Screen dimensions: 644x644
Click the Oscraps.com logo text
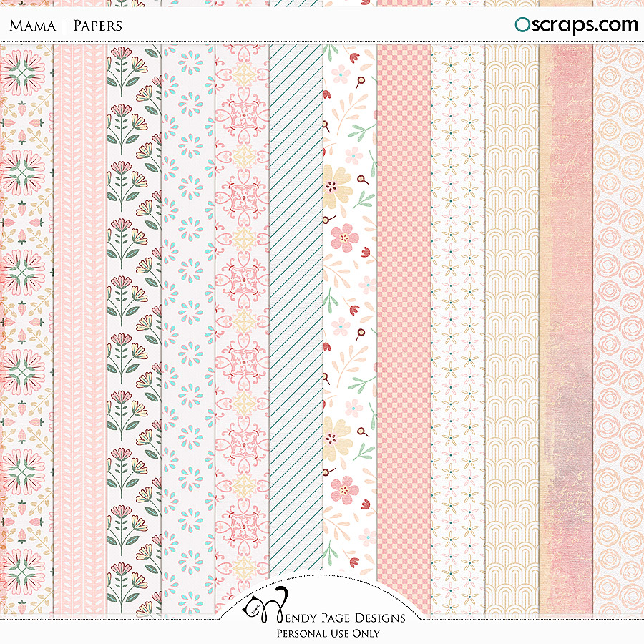576,26
